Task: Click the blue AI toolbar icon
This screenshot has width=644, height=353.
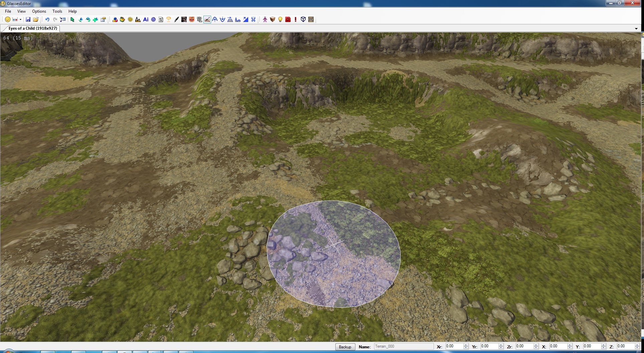Action: (146, 20)
